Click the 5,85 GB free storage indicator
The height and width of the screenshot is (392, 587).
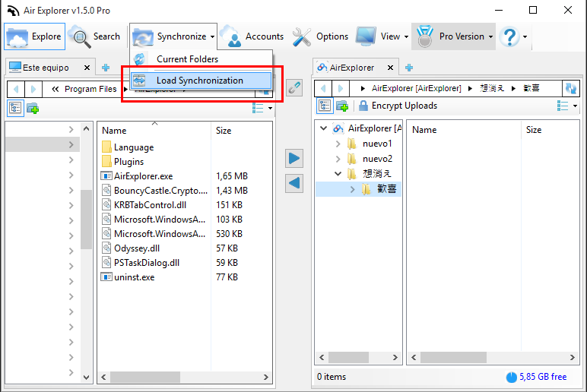[536, 377]
